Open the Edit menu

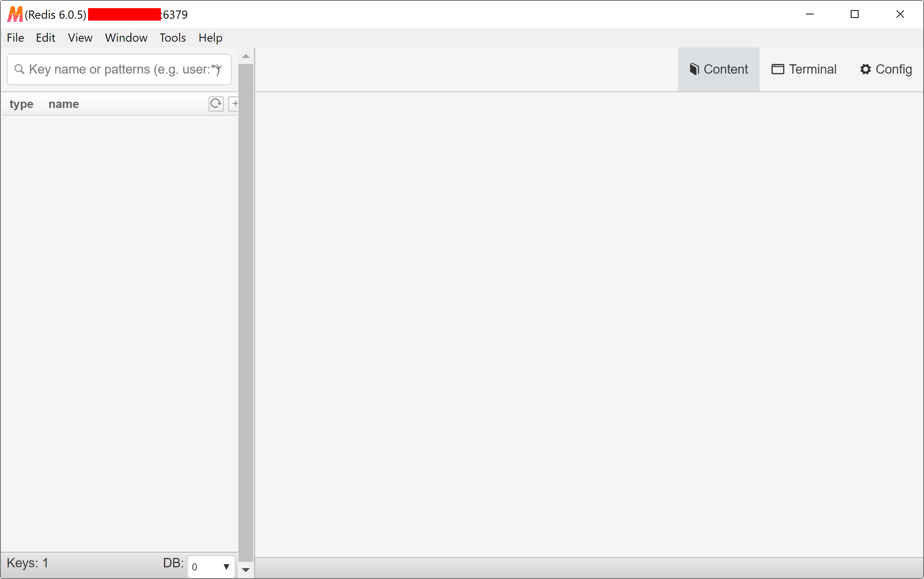pos(46,38)
